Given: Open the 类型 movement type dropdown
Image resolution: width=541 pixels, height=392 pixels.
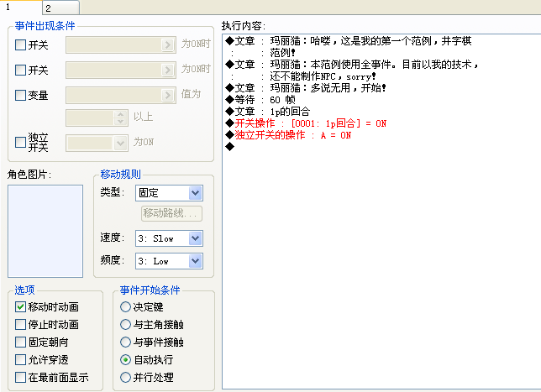Looking at the screenshot, I should click(x=169, y=193).
